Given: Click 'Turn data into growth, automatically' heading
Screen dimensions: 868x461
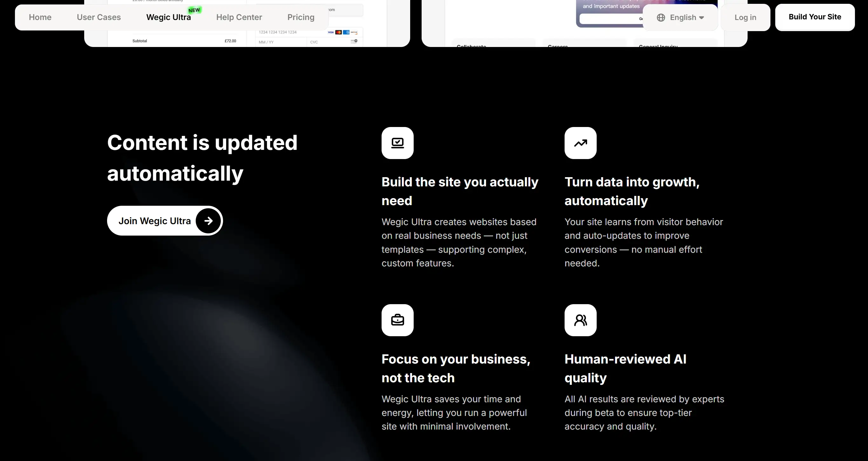Looking at the screenshot, I should [x=632, y=191].
